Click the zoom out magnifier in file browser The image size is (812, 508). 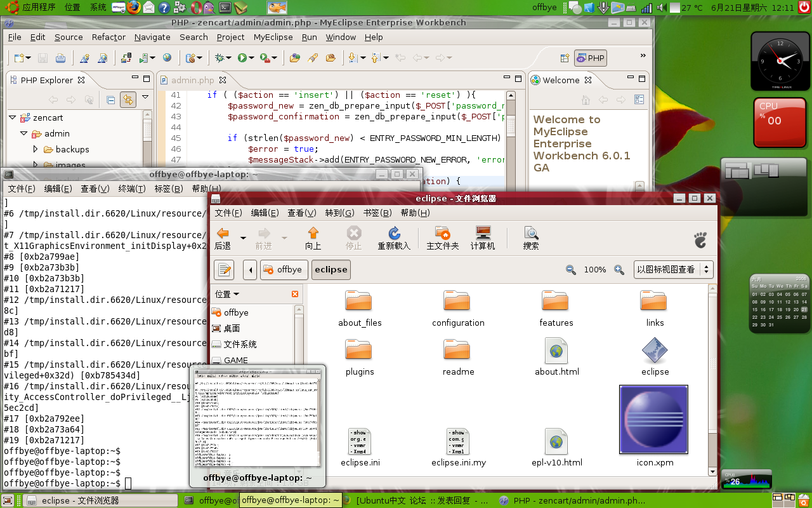pyautogui.click(x=570, y=270)
